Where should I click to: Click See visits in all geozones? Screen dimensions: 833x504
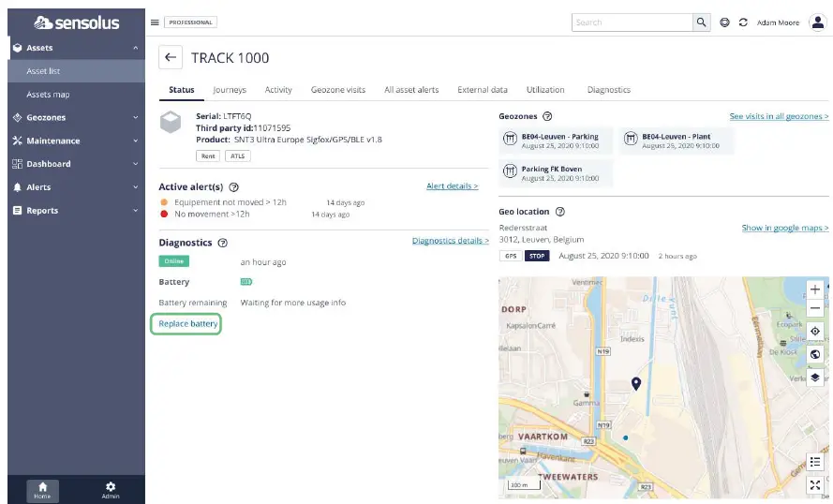tap(779, 116)
